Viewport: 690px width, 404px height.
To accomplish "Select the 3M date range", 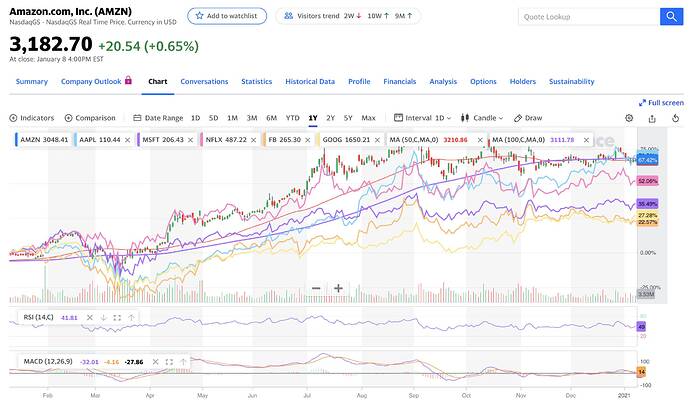I will 252,118.
